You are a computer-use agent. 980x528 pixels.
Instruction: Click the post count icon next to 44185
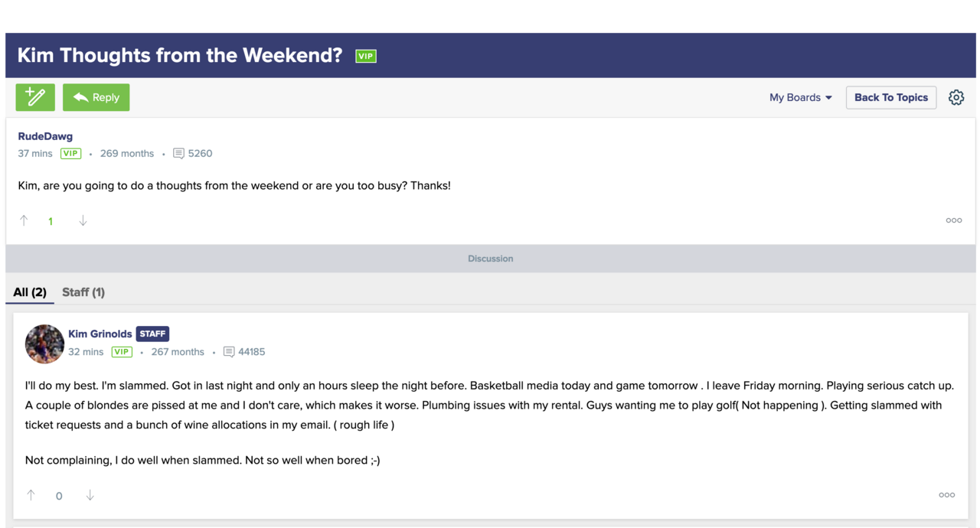coord(229,351)
